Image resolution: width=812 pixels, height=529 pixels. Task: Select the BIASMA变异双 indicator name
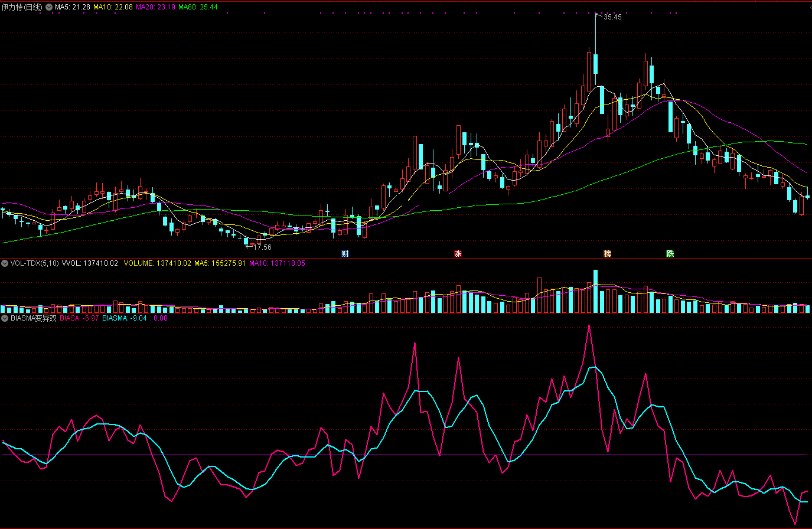tap(34, 318)
